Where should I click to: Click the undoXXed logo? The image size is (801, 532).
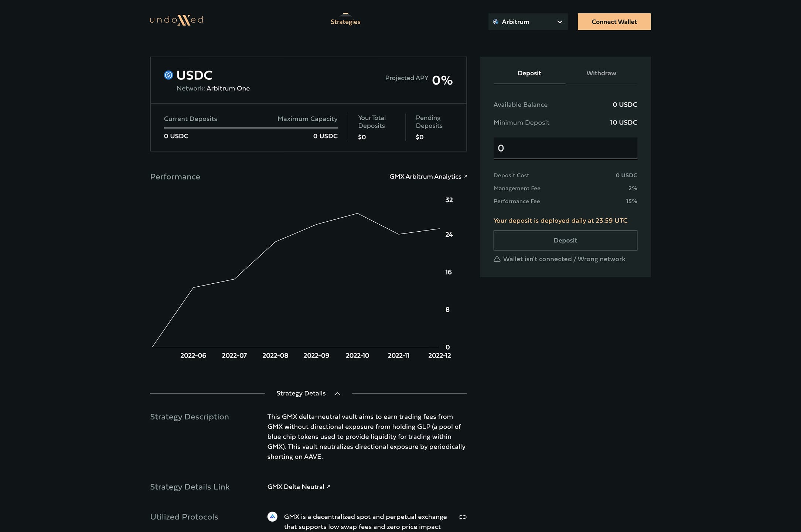point(177,20)
